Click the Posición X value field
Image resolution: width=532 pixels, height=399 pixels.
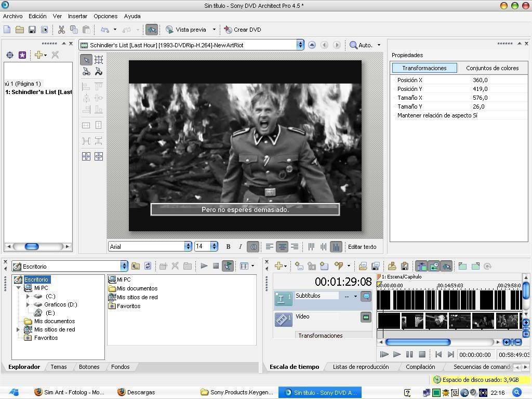(x=499, y=80)
